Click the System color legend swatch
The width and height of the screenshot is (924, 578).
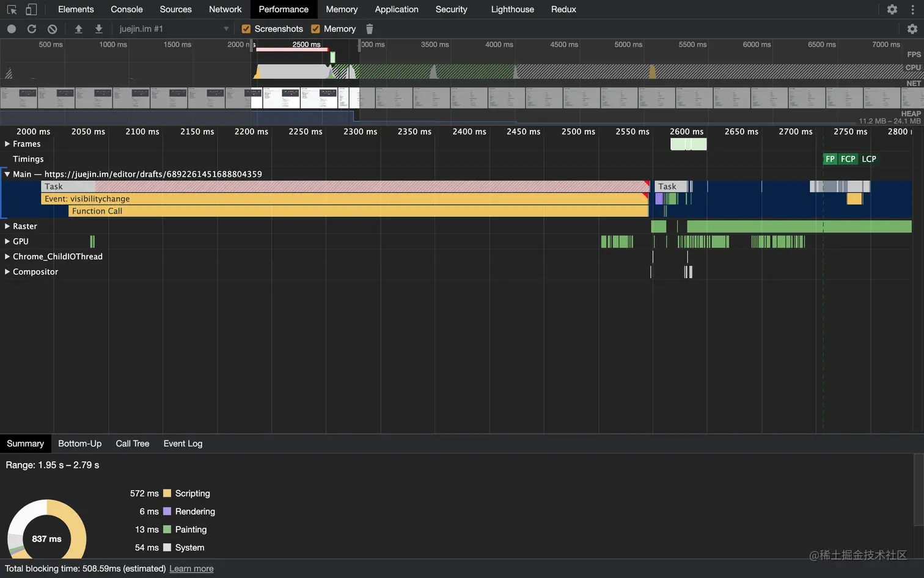point(167,547)
